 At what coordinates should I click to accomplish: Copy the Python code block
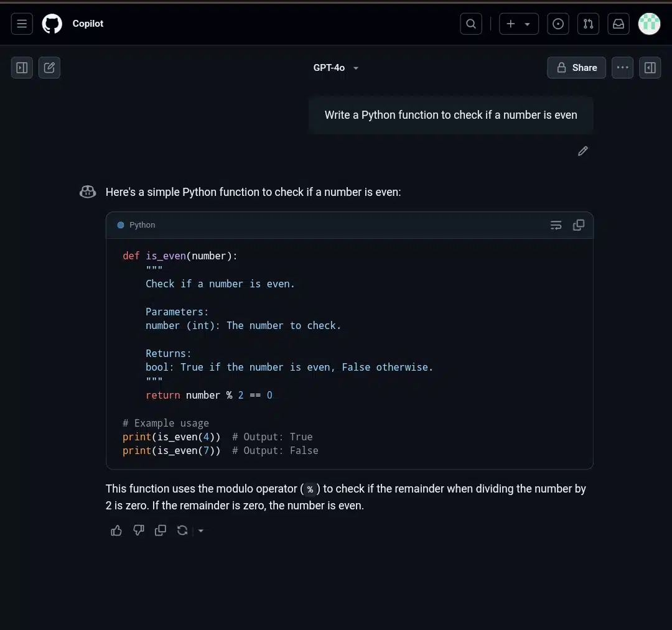(579, 225)
